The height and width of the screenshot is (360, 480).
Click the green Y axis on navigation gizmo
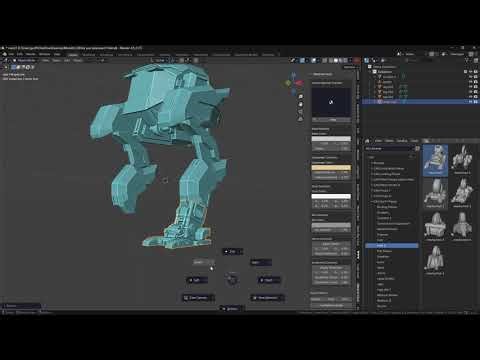[x=288, y=83]
